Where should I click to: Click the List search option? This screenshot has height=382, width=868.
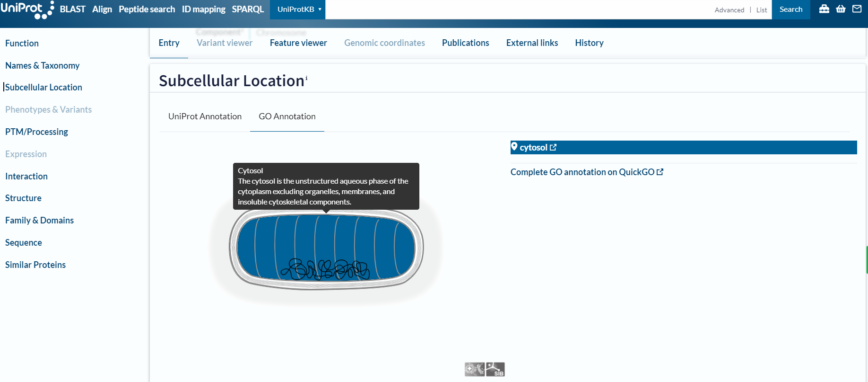click(762, 10)
